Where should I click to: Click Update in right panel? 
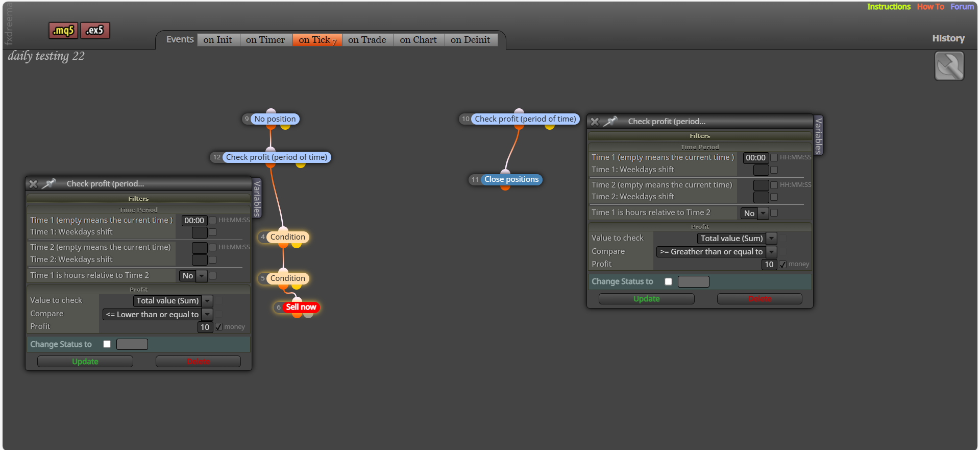point(646,299)
